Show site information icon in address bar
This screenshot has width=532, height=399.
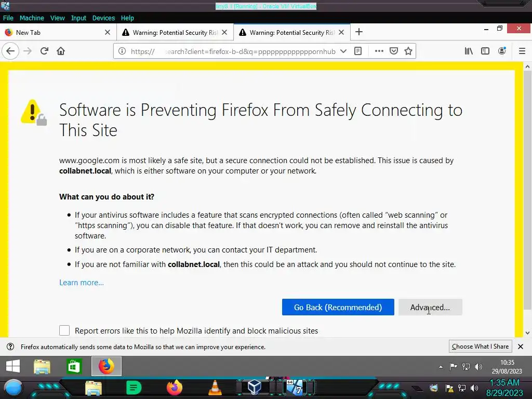tap(122, 51)
